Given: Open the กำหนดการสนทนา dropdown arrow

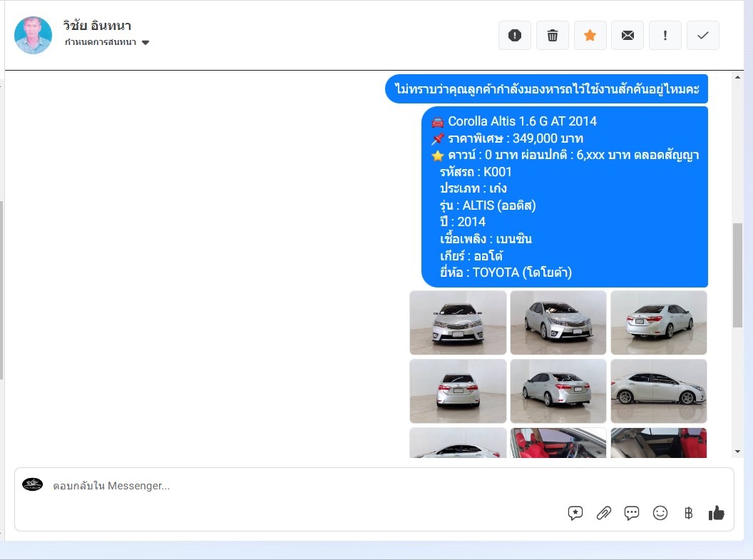Looking at the screenshot, I should (x=145, y=42).
